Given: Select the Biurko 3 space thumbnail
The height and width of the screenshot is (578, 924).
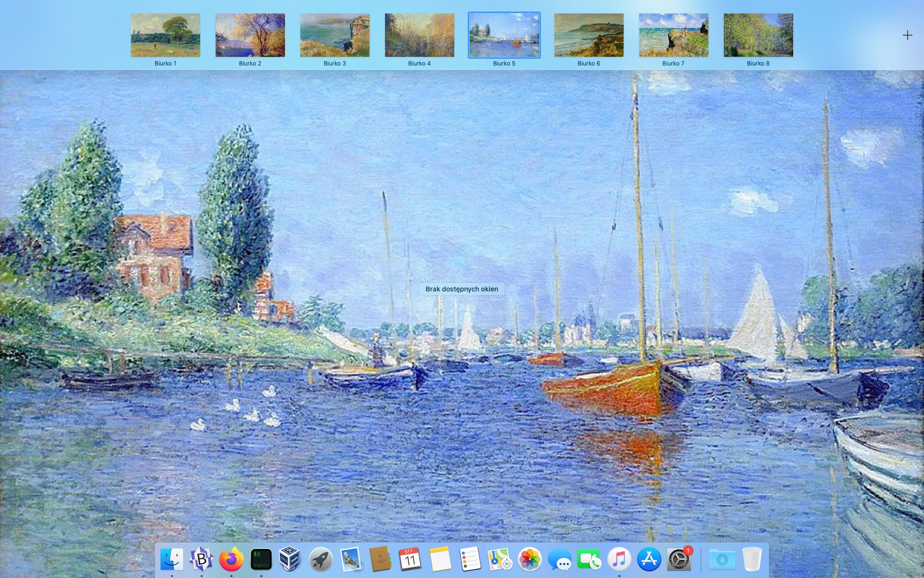Looking at the screenshot, I should pos(335,35).
